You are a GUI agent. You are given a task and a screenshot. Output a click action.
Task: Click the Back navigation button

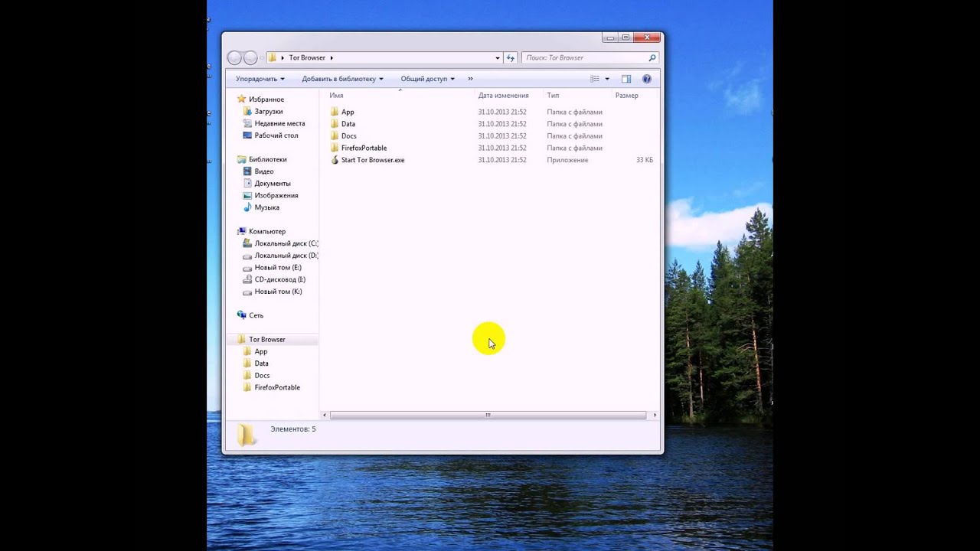pyautogui.click(x=235, y=58)
